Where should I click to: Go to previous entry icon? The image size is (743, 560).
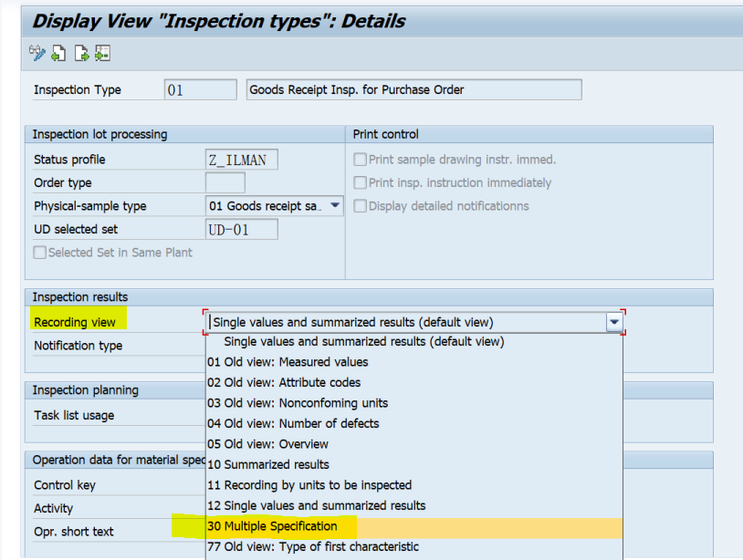[x=58, y=53]
